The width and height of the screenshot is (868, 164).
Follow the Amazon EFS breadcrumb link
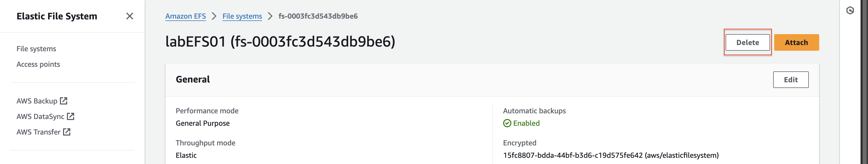click(185, 16)
